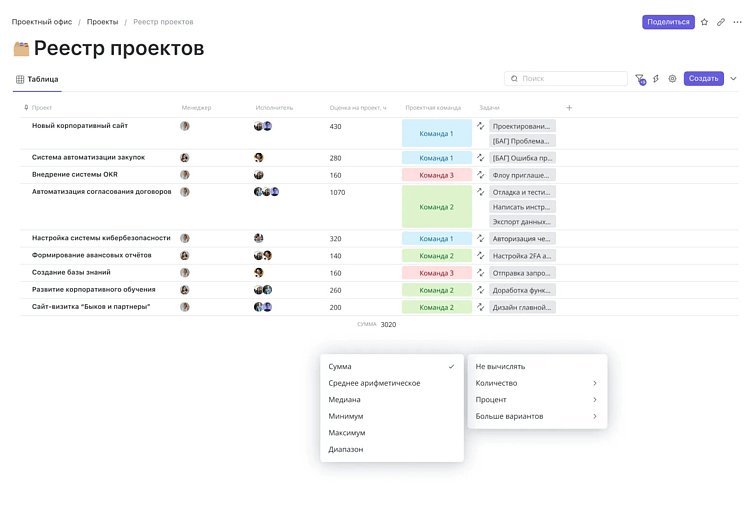Copy page link with chain icon
Viewport: 751px width, 526px height.
[721, 22]
